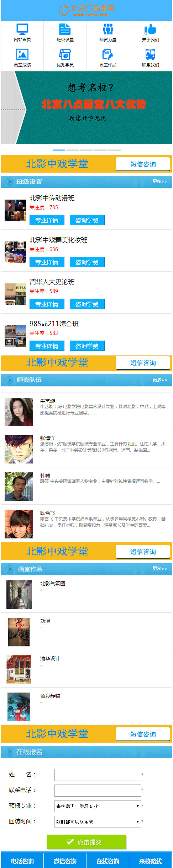Open the 画室成绩 picture icon
173x868 pixels.
coord(22,54)
